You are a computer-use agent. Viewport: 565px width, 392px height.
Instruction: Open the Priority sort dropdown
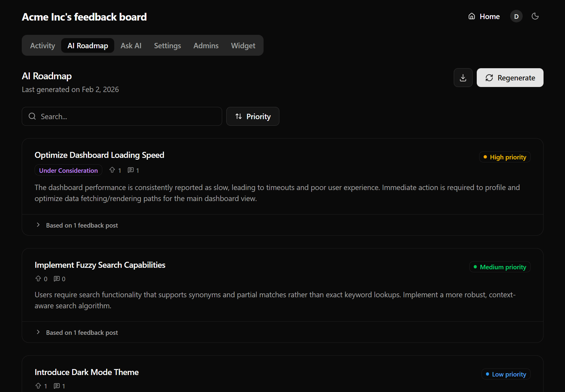pos(253,116)
